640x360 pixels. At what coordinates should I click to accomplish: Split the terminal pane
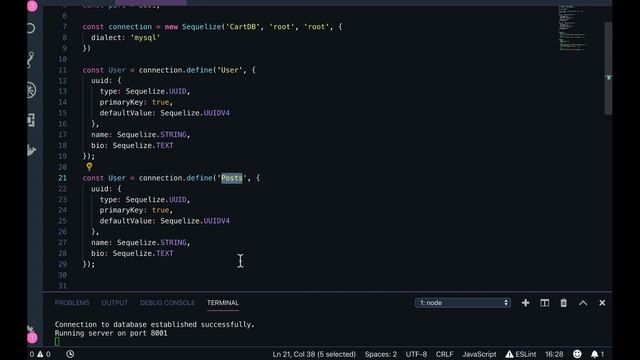(x=544, y=303)
